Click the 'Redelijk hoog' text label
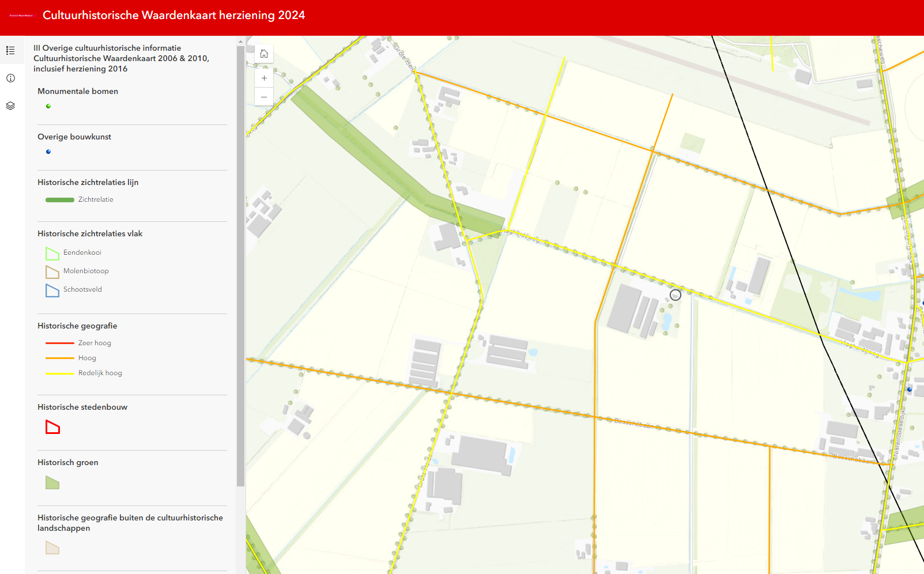This screenshot has width=924, height=574. coord(100,373)
